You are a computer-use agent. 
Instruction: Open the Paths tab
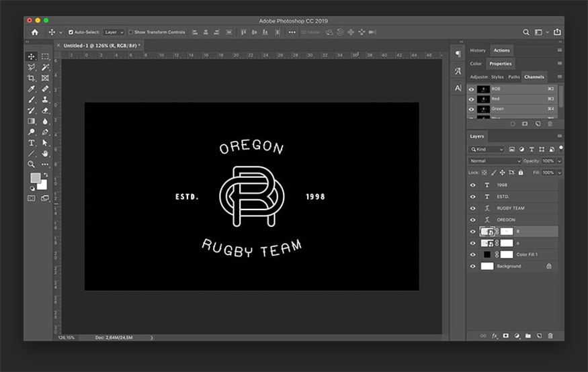pos(514,77)
